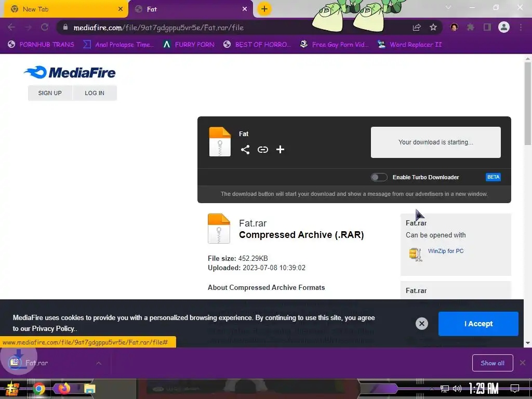This screenshot has height=399, width=532.
Task: Dismiss cookie banner with round X icon
Action: pyautogui.click(x=422, y=324)
